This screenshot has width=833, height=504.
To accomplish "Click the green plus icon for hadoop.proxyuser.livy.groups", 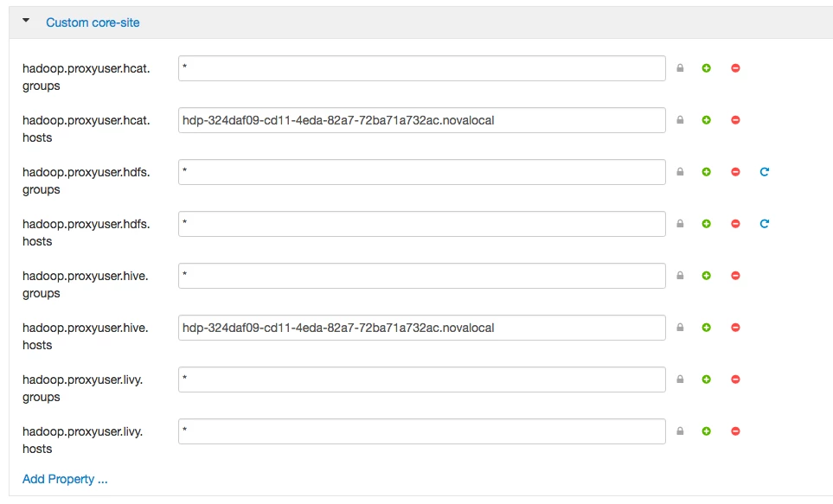I will tap(706, 380).
